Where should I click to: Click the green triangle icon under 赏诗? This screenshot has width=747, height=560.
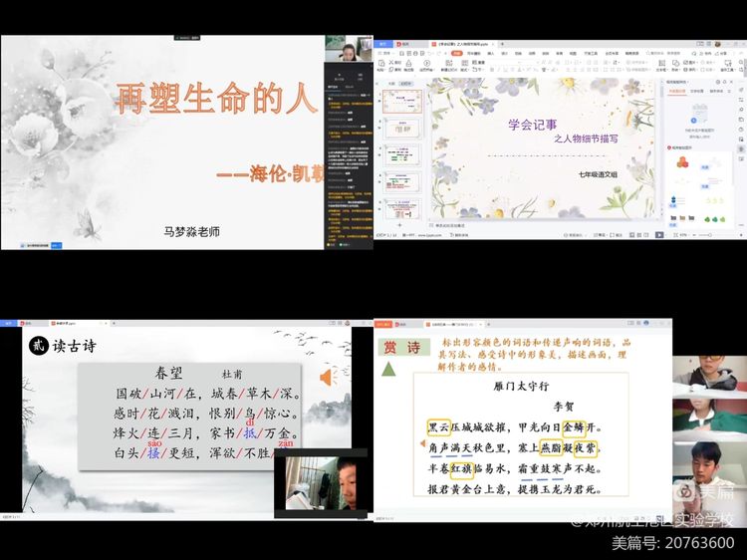click(389, 369)
